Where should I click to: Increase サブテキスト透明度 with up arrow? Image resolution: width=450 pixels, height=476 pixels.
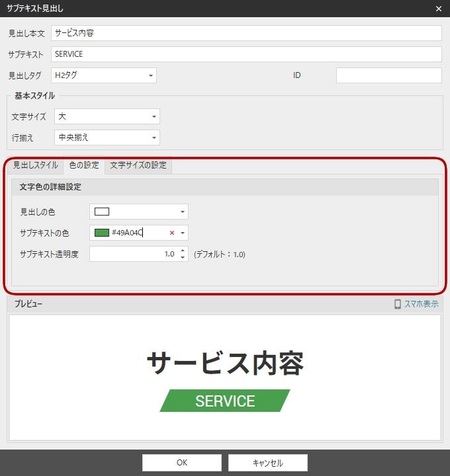pos(183,251)
